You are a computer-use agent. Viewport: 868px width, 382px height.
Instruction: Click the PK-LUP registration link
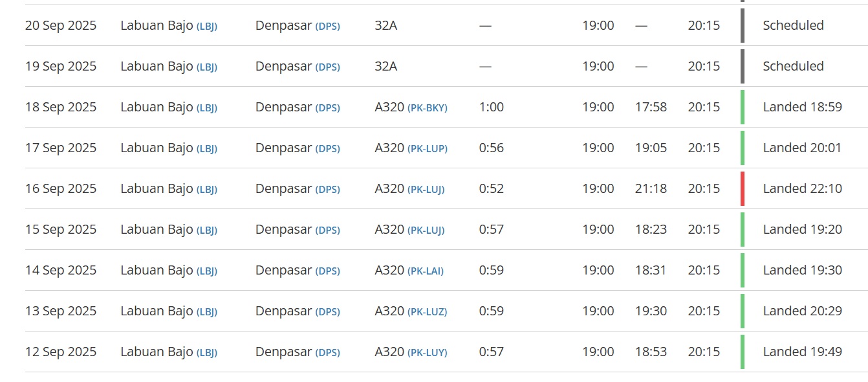click(428, 149)
